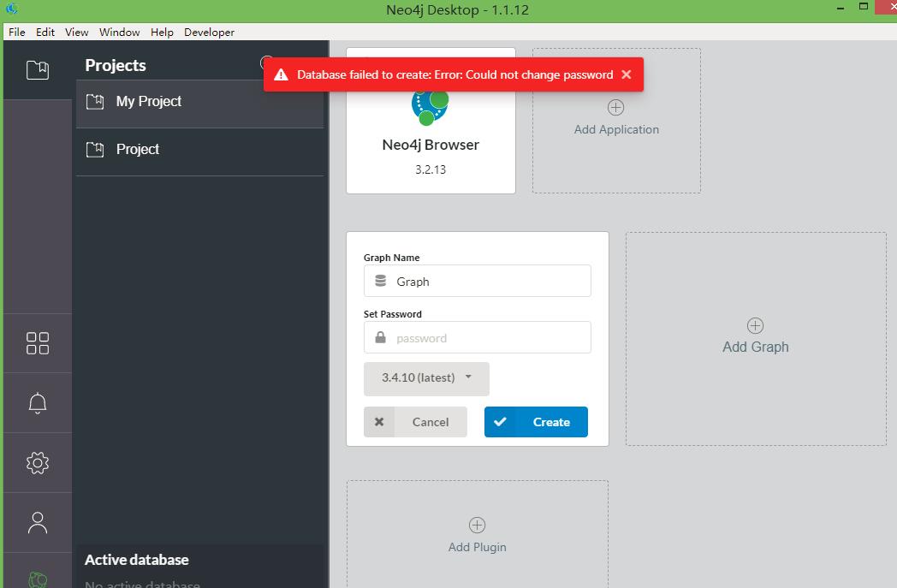Viewport: 897px width, 588px height.
Task: Click the Set Password input field
Action: 477,337
